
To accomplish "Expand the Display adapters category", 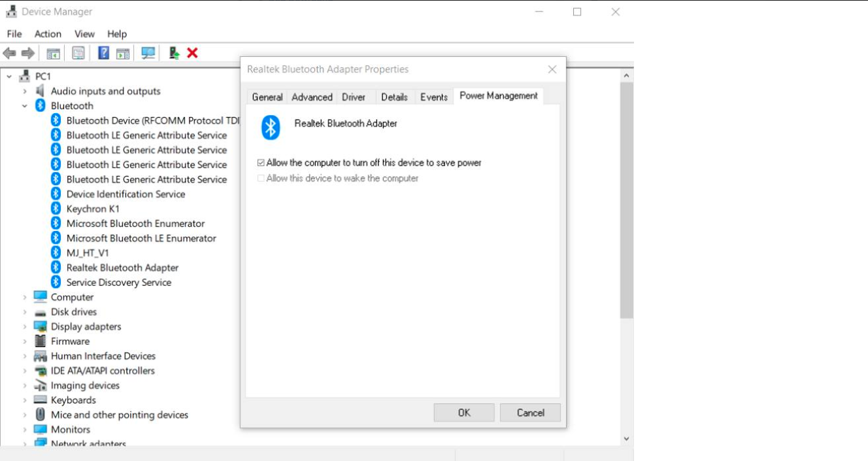I will pyautogui.click(x=25, y=326).
